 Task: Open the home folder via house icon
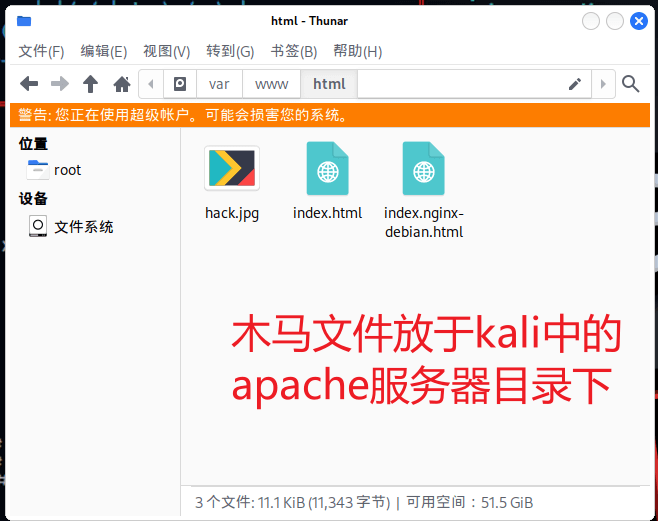(122, 84)
